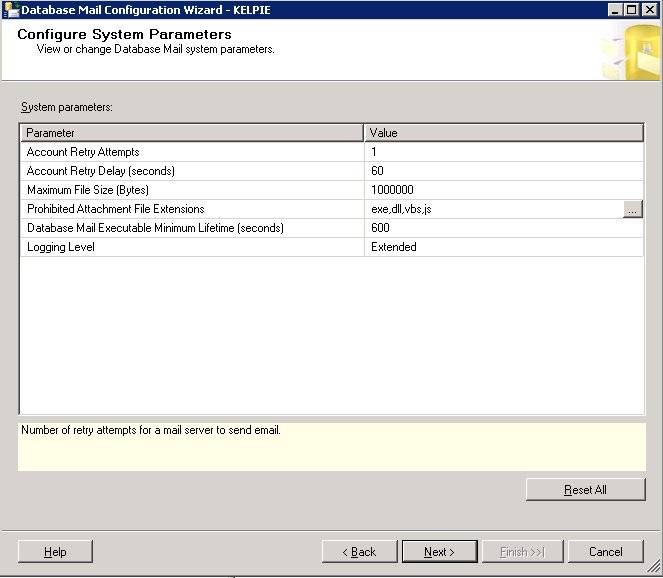Viewport: 663px width, 578px height.
Task: Go to the Next wizard page
Action: coord(440,552)
